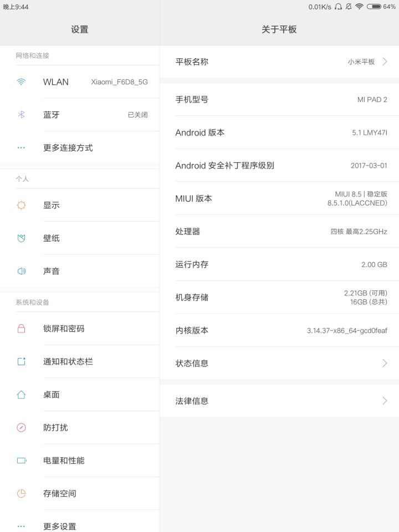Tap the Android 版本 row
399x532 pixels.
click(279, 132)
